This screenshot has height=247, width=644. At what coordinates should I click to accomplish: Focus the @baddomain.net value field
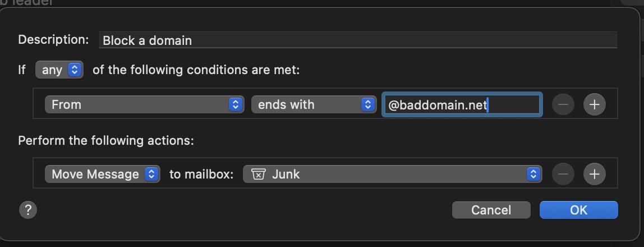[x=461, y=104]
